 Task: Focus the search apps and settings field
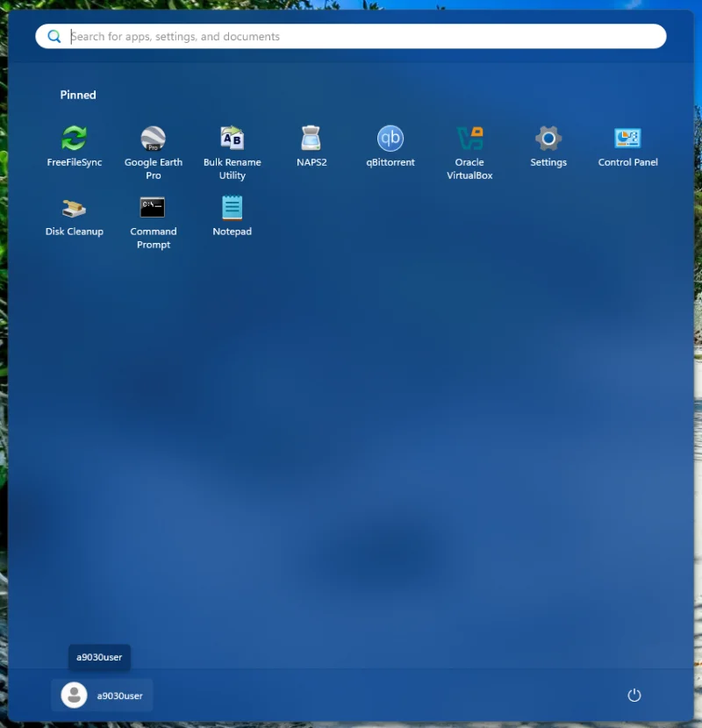click(x=351, y=36)
